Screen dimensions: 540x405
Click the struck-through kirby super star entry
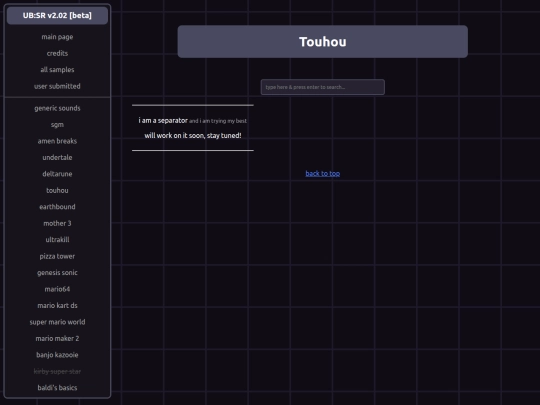point(57,371)
